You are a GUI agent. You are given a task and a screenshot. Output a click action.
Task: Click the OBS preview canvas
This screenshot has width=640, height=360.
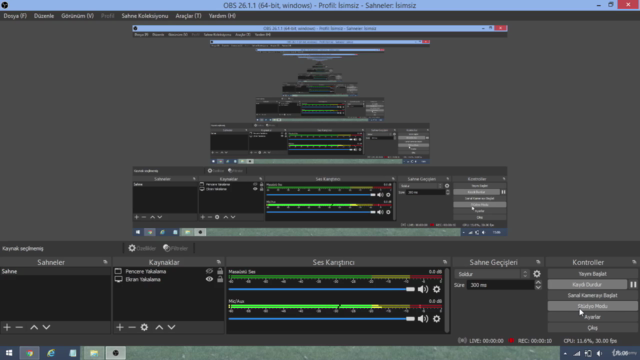[x=320, y=131]
